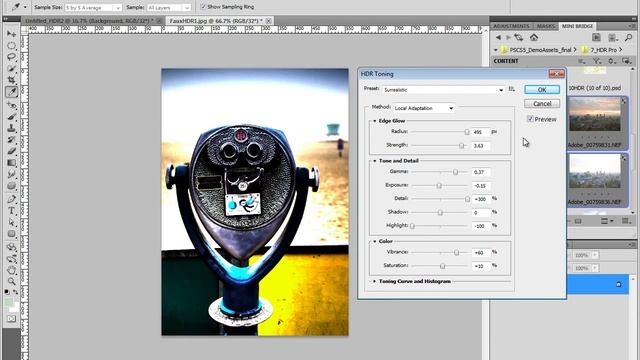Select Adobe_00759836.NEF thumbnail
Image resolution: width=640 pixels, height=360 pixels.
tap(595, 171)
